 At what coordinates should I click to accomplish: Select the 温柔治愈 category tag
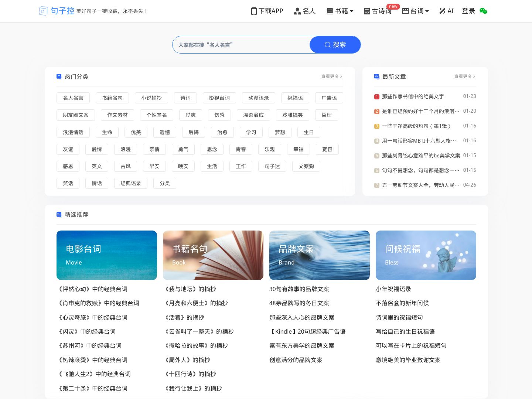coord(253,115)
